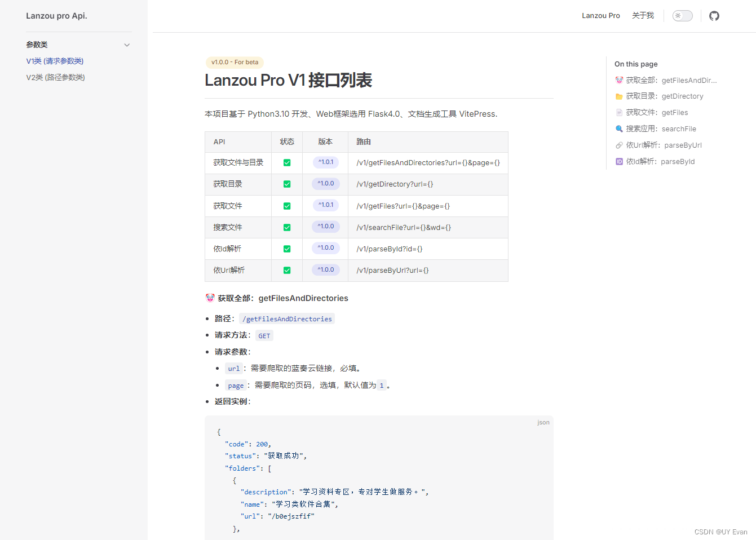This screenshot has width=756, height=540.
Task: Click the green checkmark in 依Url解析 row
Action: (x=287, y=270)
